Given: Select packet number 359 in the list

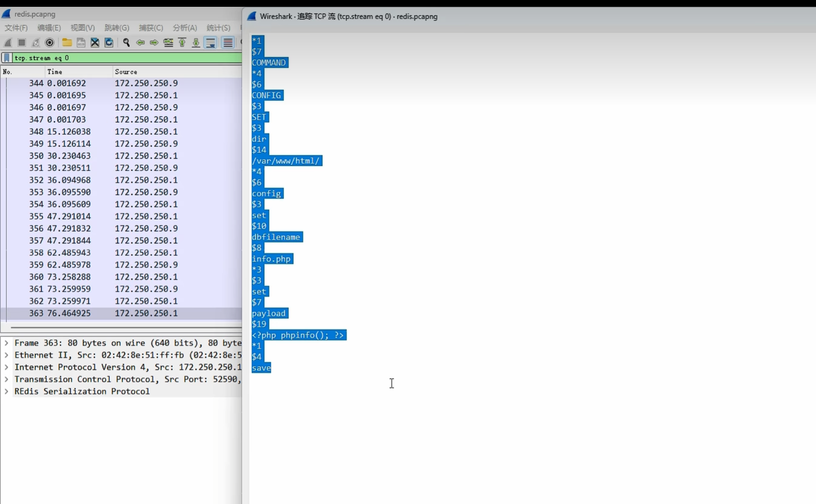Looking at the screenshot, I should 121,264.
